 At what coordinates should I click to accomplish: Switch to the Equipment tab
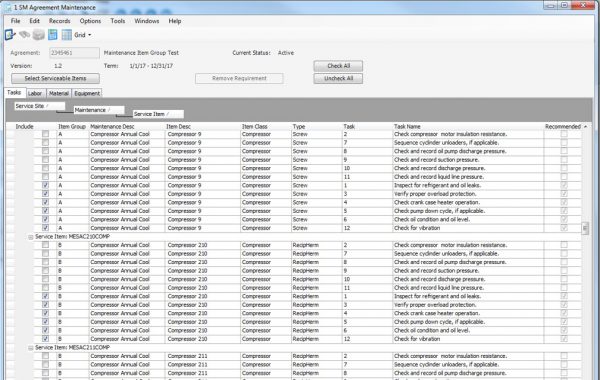pyautogui.click(x=87, y=93)
